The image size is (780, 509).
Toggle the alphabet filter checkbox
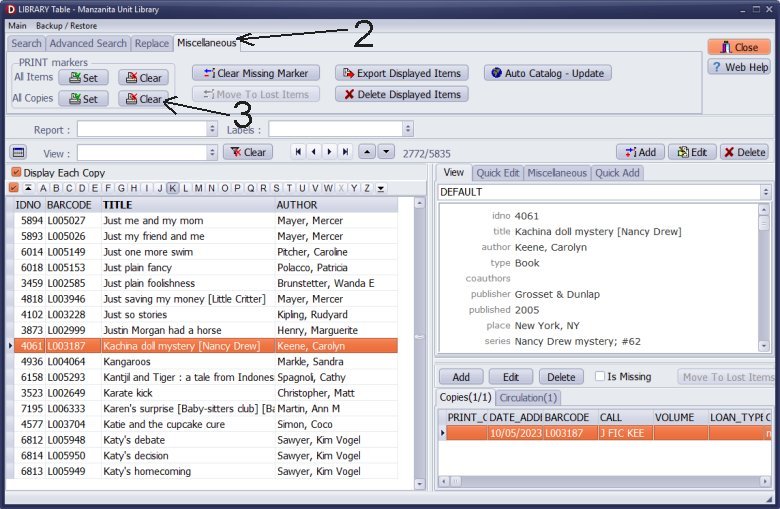[14, 188]
